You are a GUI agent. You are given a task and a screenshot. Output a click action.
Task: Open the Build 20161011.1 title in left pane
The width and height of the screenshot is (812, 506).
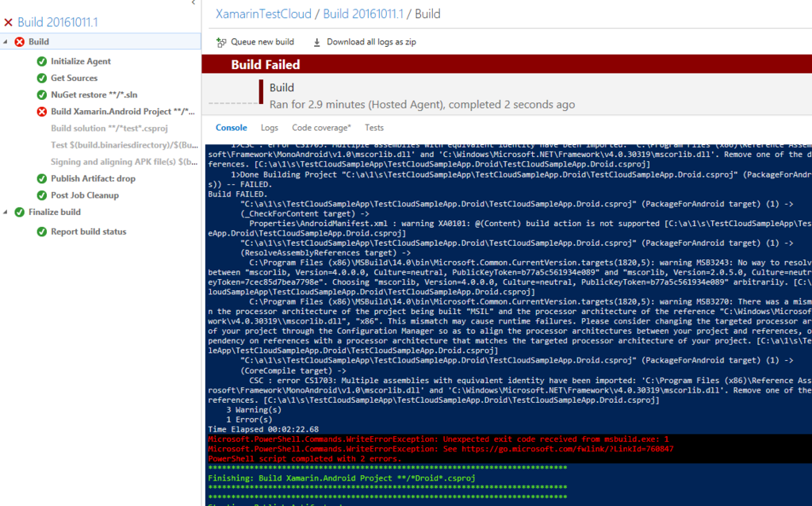click(x=57, y=22)
